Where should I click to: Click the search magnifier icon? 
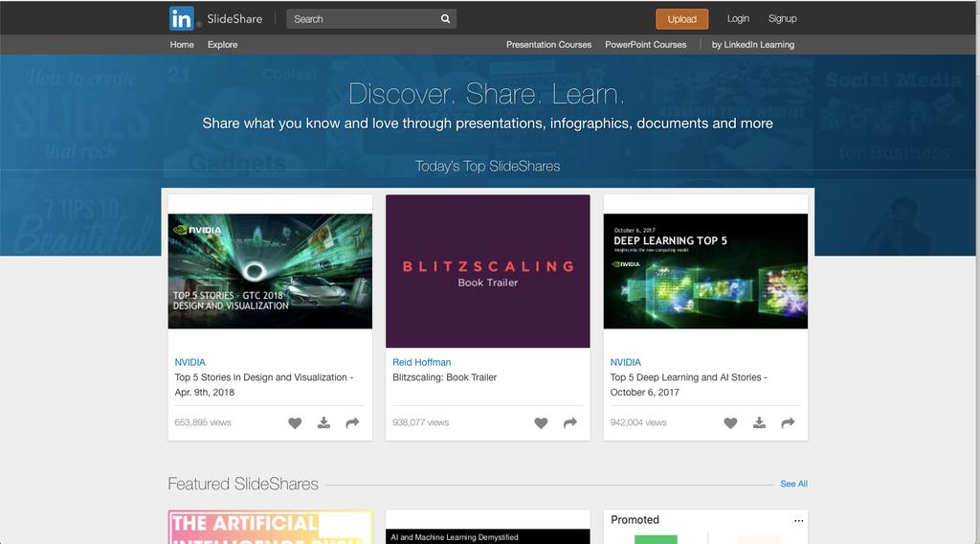point(445,19)
